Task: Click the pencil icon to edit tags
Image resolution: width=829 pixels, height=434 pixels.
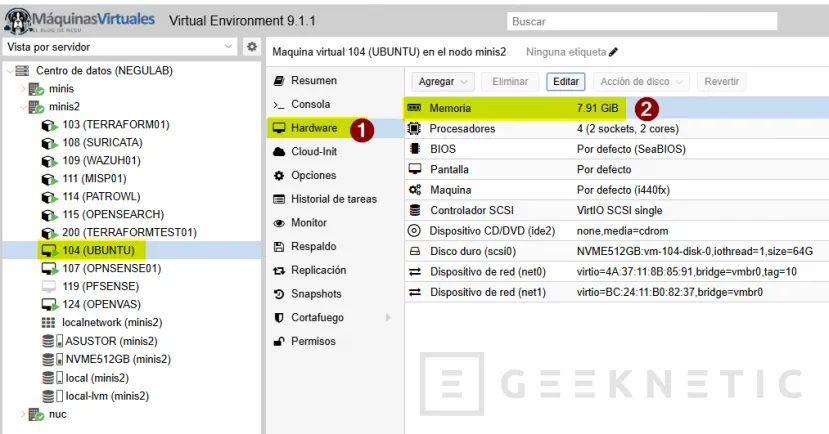Action: pyautogui.click(x=613, y=52)
